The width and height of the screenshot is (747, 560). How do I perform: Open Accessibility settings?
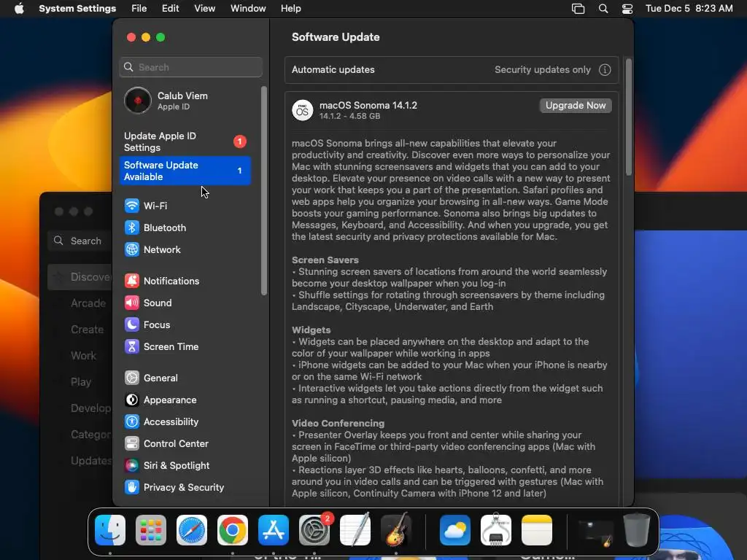coord(185,422)
